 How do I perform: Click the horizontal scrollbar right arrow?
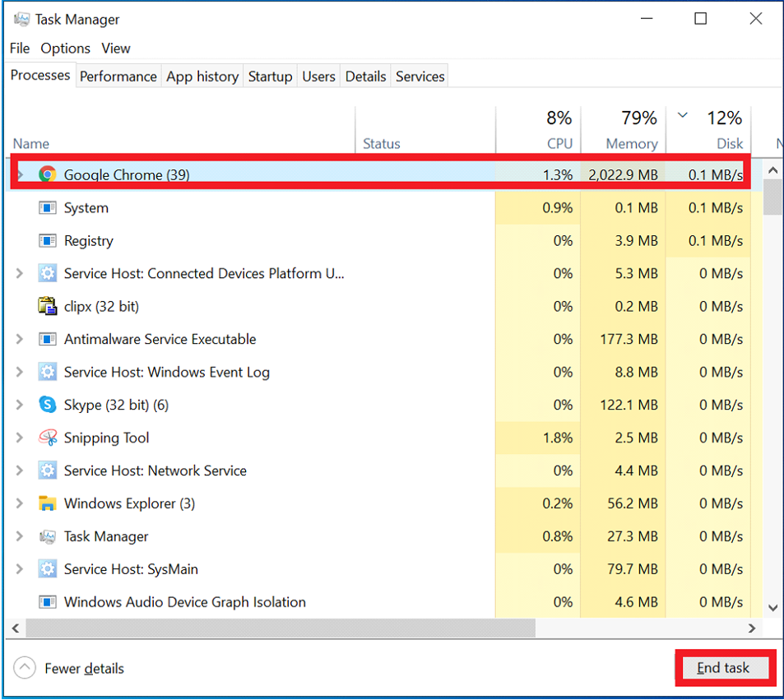point(752,628)
